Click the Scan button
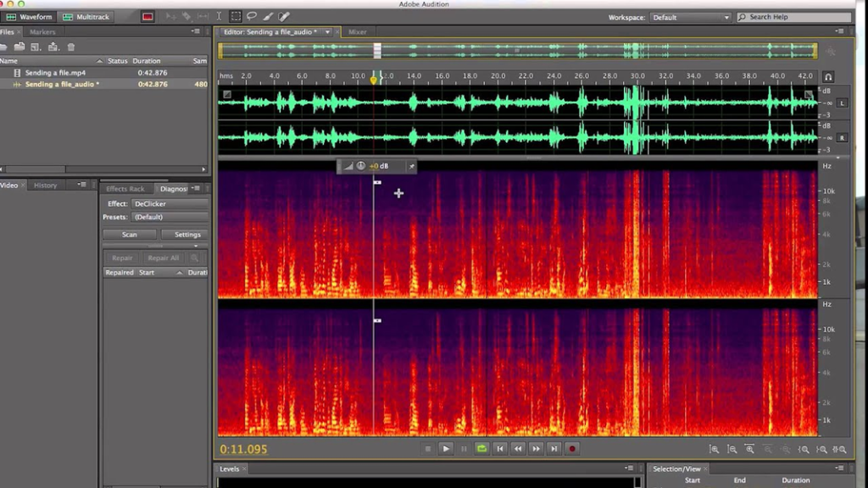The height and width of the screenshot is (488, 868). click(x=130, y=235)
